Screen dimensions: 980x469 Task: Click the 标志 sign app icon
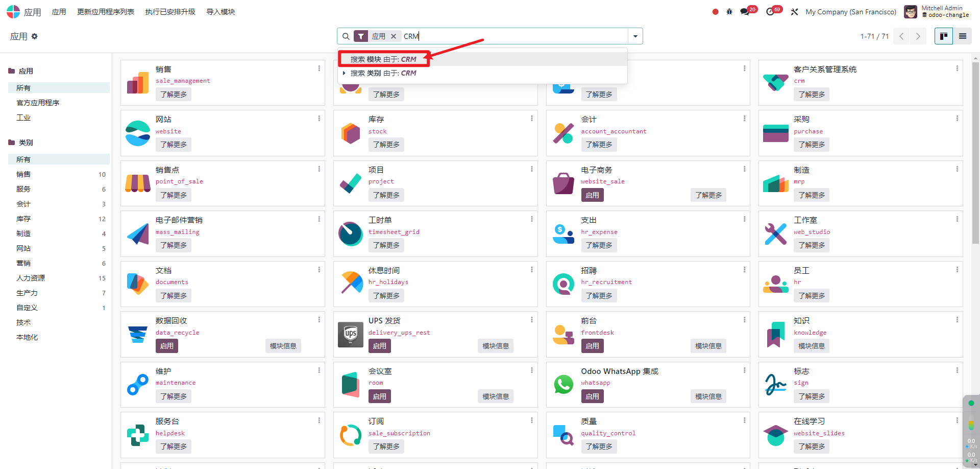pos(776,385)
